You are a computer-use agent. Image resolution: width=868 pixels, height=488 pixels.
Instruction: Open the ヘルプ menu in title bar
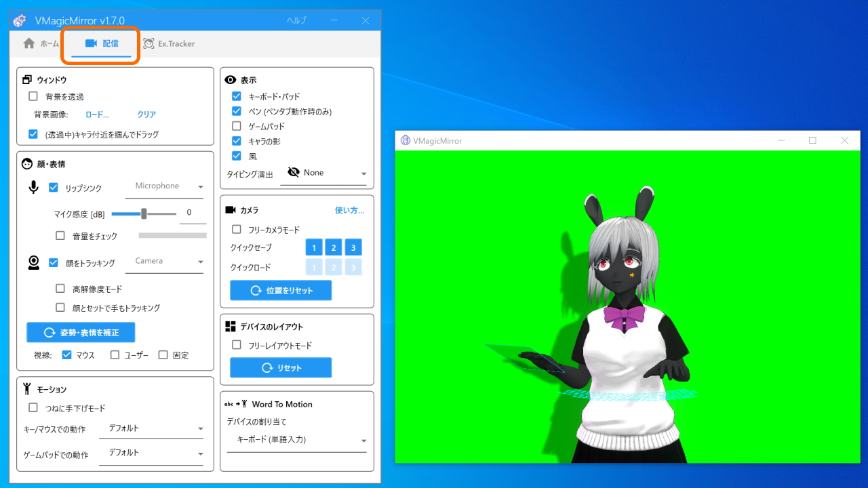[x=296, y=21]
